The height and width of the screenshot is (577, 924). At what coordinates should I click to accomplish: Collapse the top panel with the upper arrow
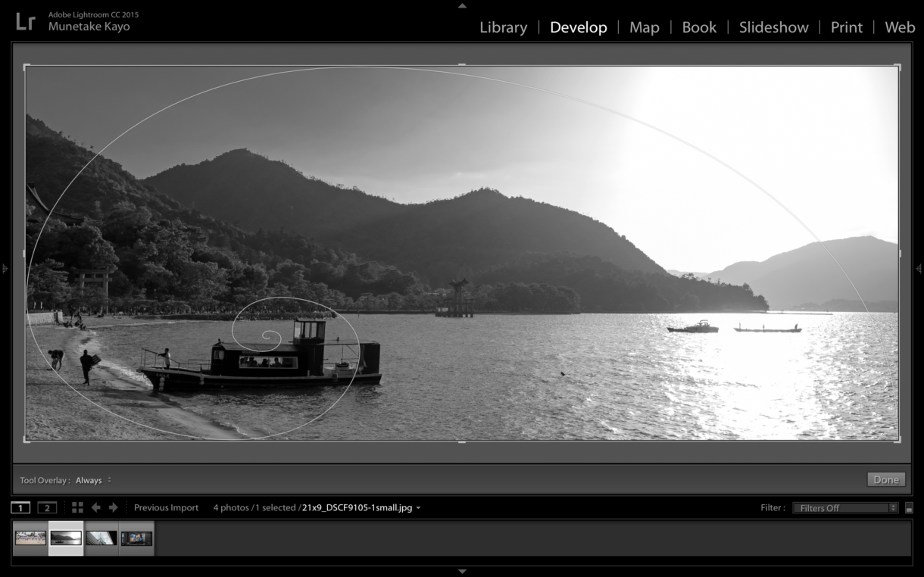point(462,5)
